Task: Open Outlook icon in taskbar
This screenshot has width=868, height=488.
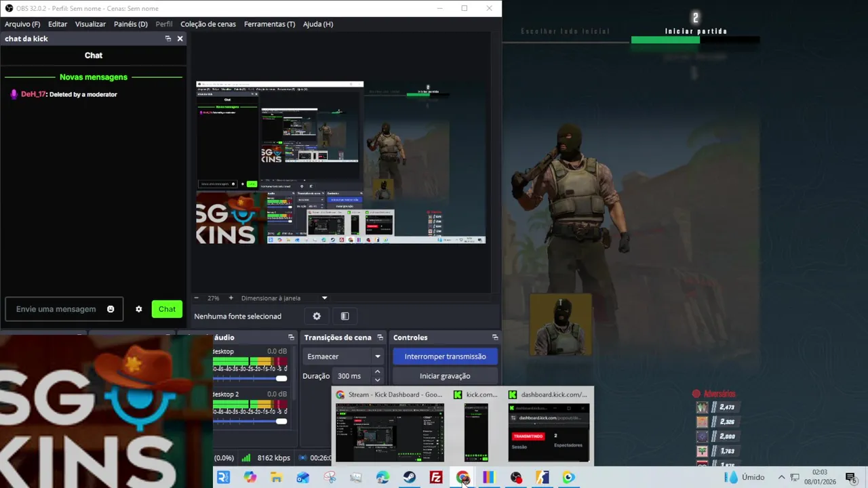Action: click(x=302, y=477)
